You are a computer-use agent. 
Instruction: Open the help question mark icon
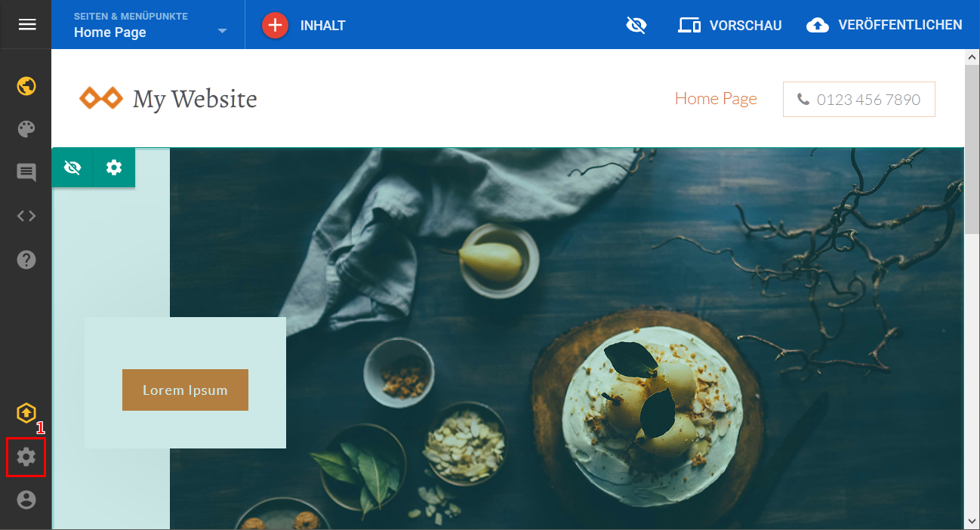(x=26, y=260)
